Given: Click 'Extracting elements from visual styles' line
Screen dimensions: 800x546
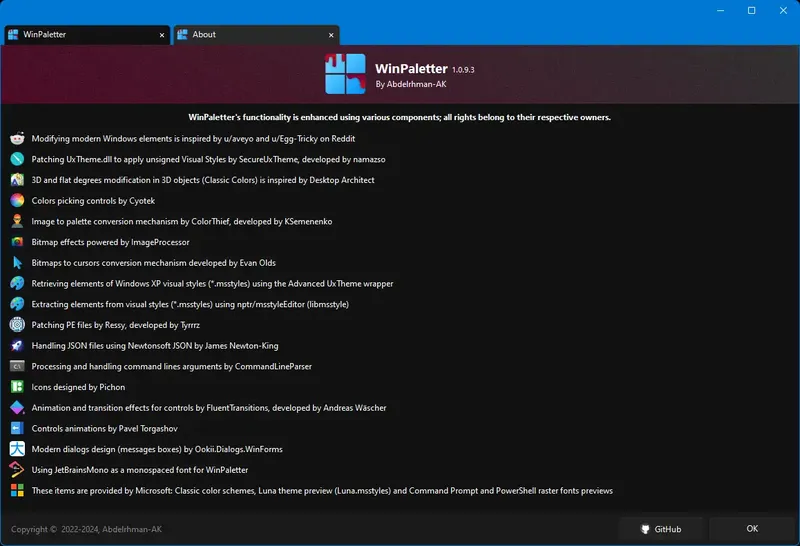Looking at the screenshot, I should [x=190, y=304].
